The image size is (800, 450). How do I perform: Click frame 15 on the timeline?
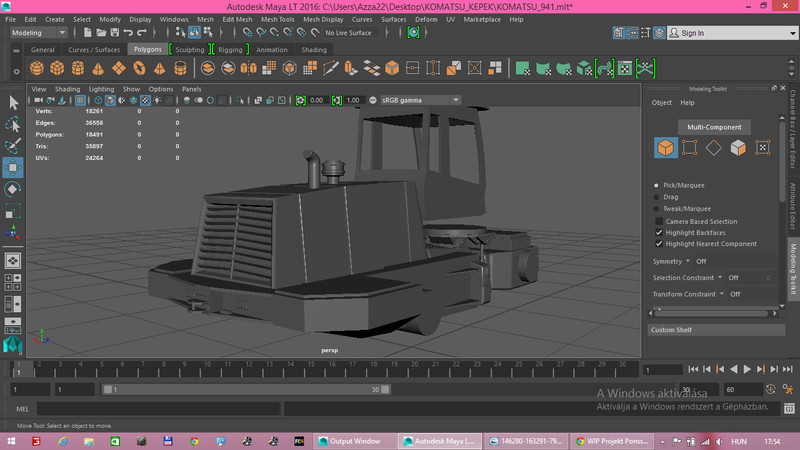[311, 369]
